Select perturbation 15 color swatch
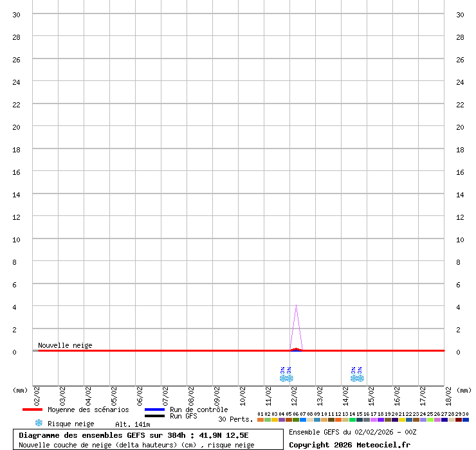The width and height of the screenshot is (476, 450). tap(360, 420)
